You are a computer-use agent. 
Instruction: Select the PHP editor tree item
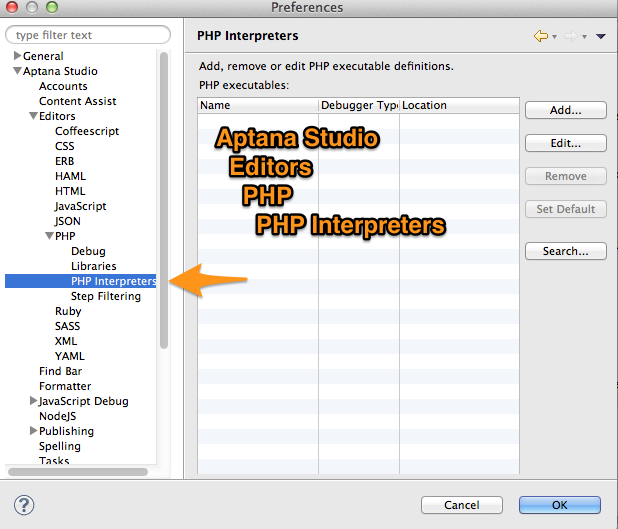click(65, 236)
